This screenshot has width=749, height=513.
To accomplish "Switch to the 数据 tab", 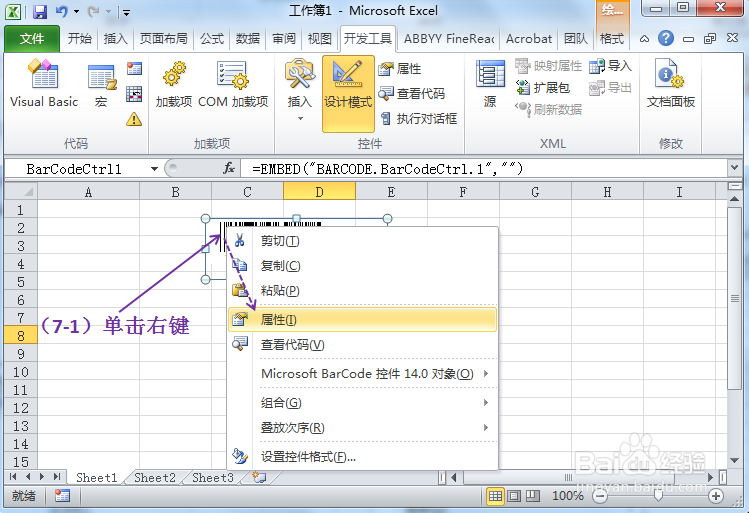I will (x=247, y=39).
